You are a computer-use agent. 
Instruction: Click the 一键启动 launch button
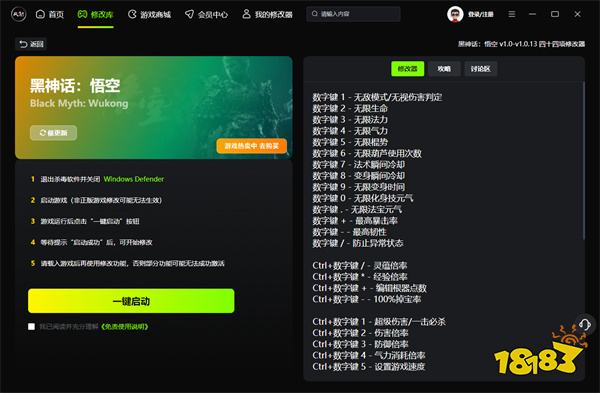tap(131, 301)
